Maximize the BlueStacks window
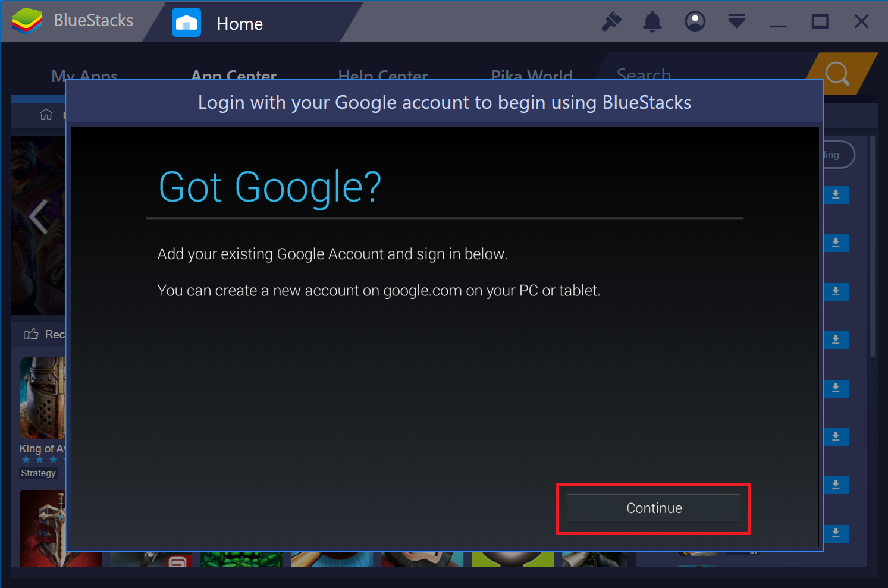Screen dimensions: 888x588 (820, 22)
